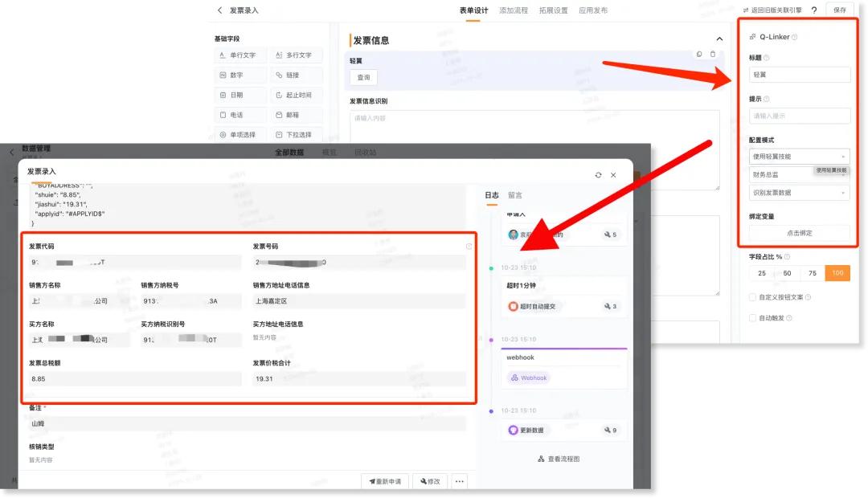868x498 pixels.
Task: Switch to the 拓展设置 tab
Action: [x=553, y=10]
